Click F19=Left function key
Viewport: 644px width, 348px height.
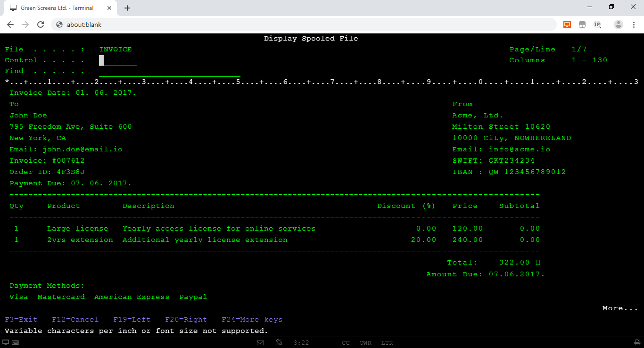[x=132, y=320]
